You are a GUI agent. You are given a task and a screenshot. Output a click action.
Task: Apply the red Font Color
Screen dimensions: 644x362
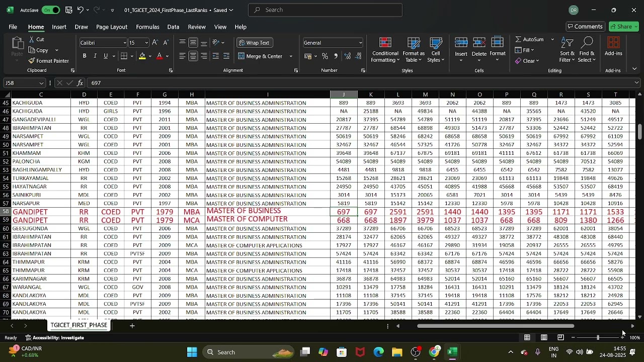coord(160,56)
